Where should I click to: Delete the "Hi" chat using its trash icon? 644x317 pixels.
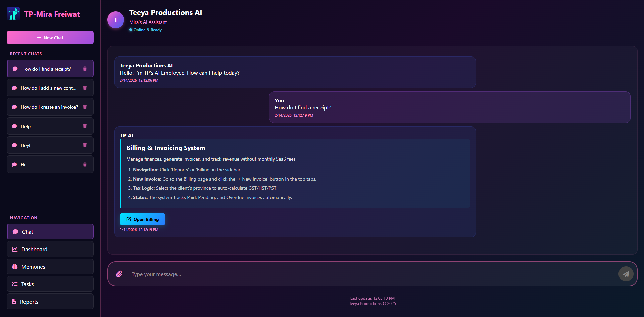84,164
